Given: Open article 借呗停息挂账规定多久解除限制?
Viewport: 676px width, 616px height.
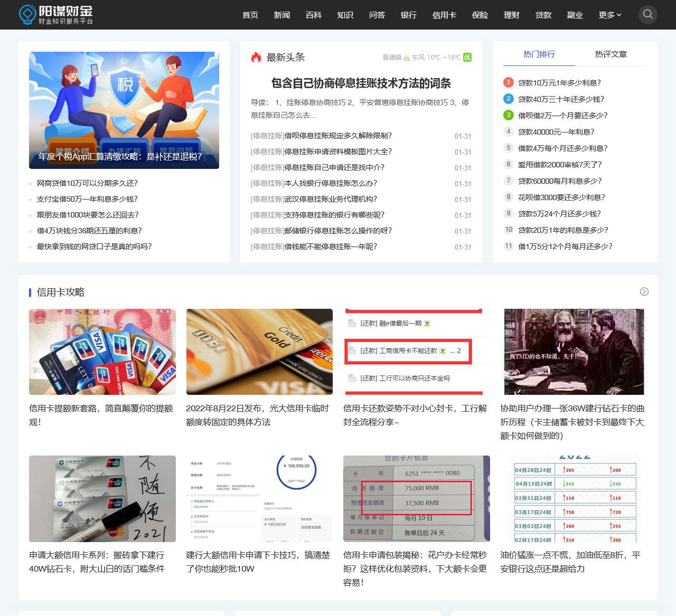Looking at the screenshot, I should 338,136.
